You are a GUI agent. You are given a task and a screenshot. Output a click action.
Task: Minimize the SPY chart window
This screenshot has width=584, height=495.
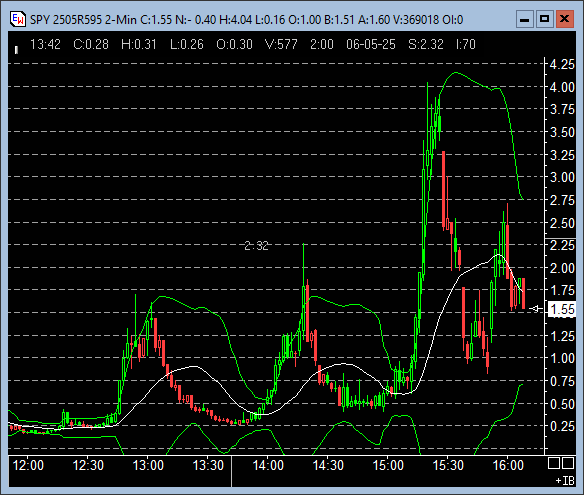525,19
